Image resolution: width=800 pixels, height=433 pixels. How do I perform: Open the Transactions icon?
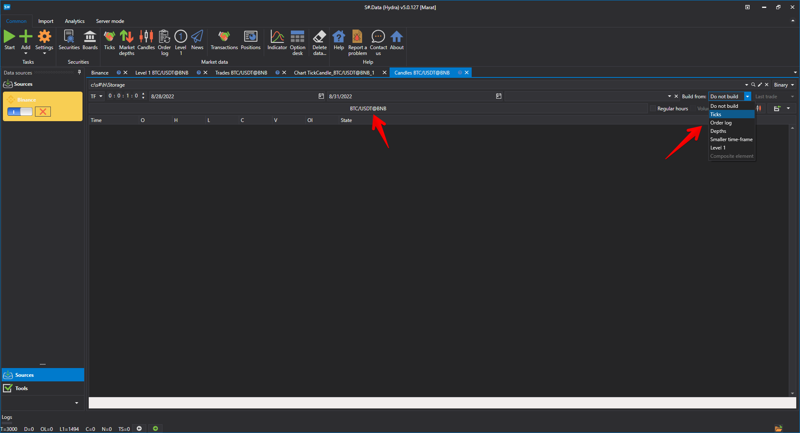click(x=224, y=39)
